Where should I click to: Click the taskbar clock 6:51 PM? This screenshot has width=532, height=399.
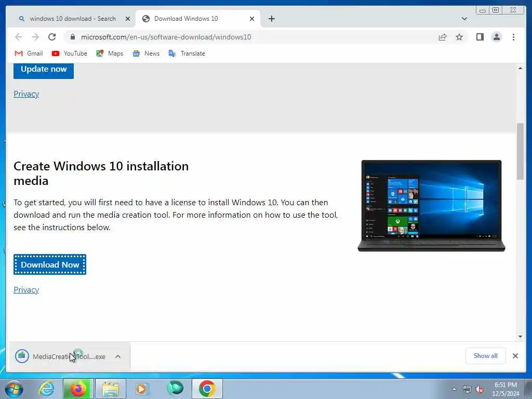pos(506,389)
